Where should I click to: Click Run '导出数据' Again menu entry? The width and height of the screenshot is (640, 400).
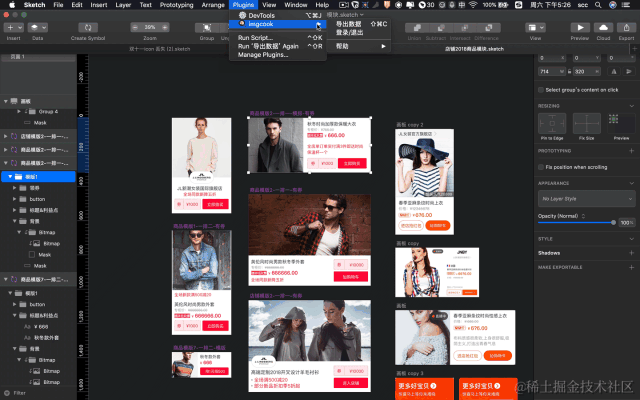click(x=278, y=46)
